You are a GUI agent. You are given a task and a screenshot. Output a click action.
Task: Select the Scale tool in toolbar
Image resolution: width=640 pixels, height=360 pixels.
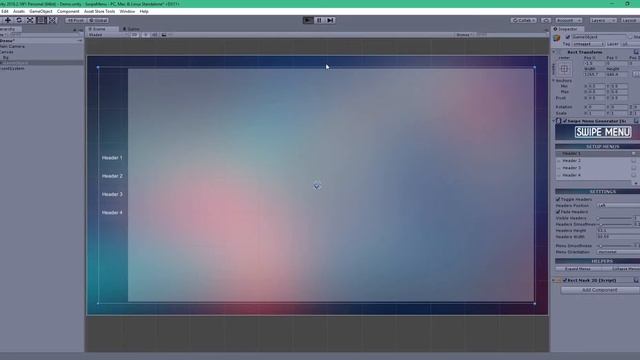coord(30,20)
